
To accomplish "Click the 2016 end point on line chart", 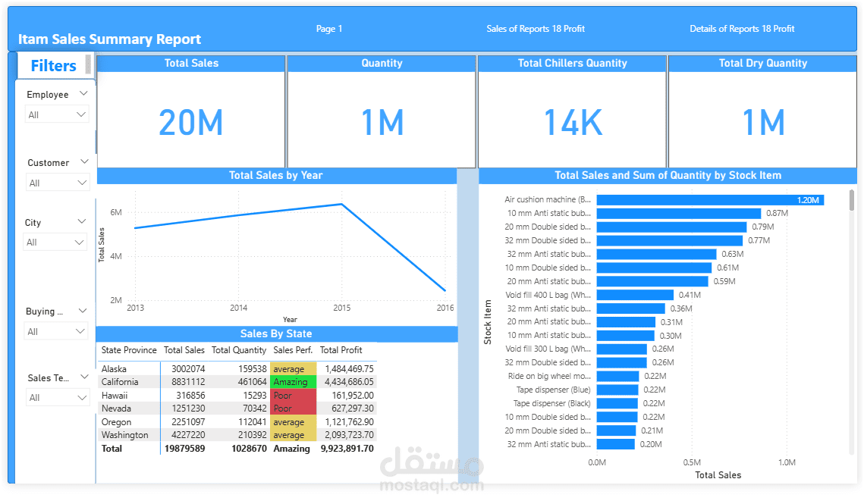I will point(445,290).
